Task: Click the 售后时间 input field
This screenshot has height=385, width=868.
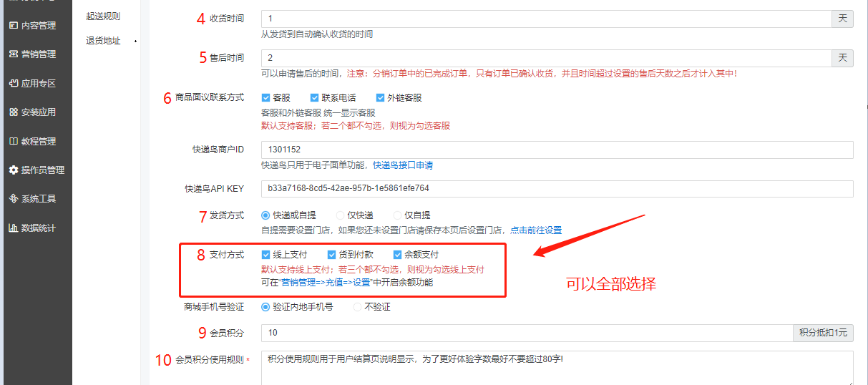Action: click(546, 58)
